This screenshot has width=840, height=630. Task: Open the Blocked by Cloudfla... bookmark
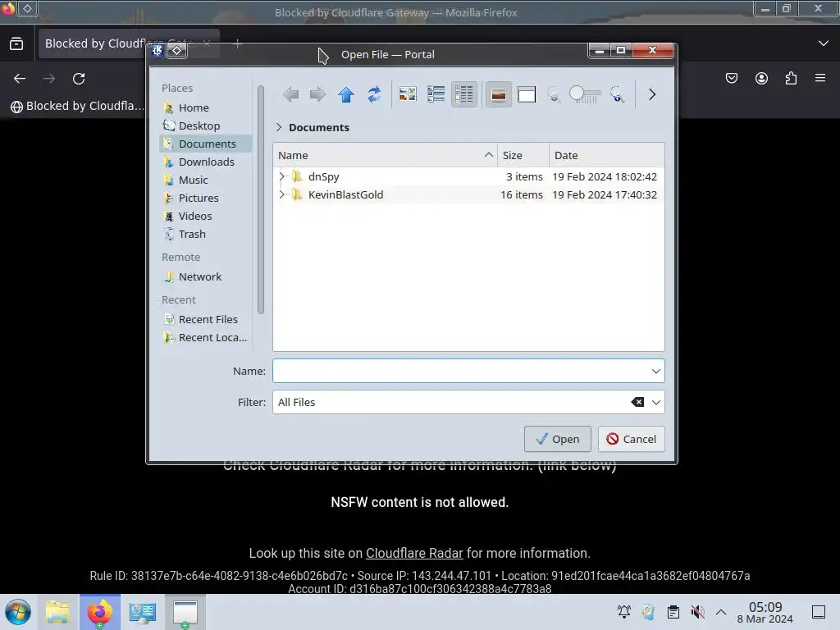click(x=77, y=106)
